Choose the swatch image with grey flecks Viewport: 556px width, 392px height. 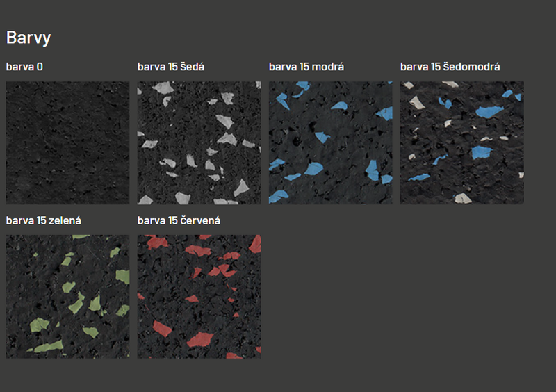[x=199, y=142]
